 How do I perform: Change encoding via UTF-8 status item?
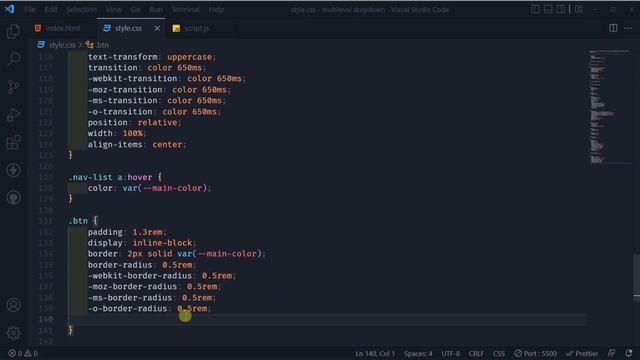pyautogui.click(x=450, y=353)
